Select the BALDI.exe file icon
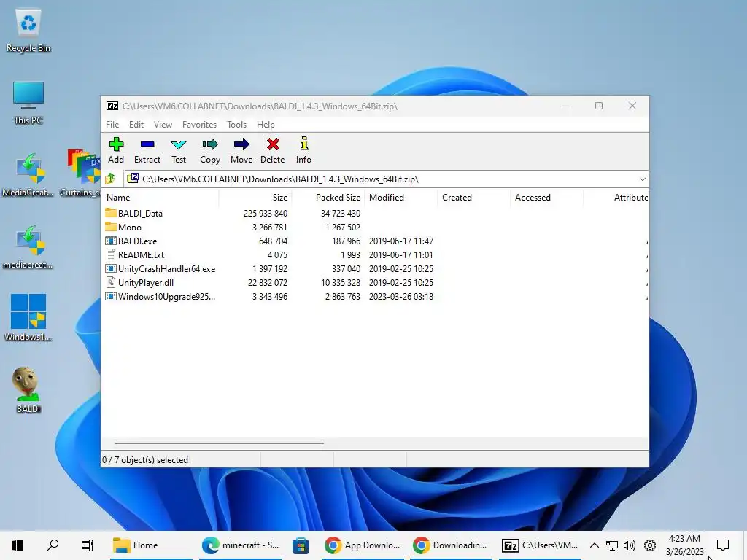The image size is (747, 560). click(x=111, y=241)
